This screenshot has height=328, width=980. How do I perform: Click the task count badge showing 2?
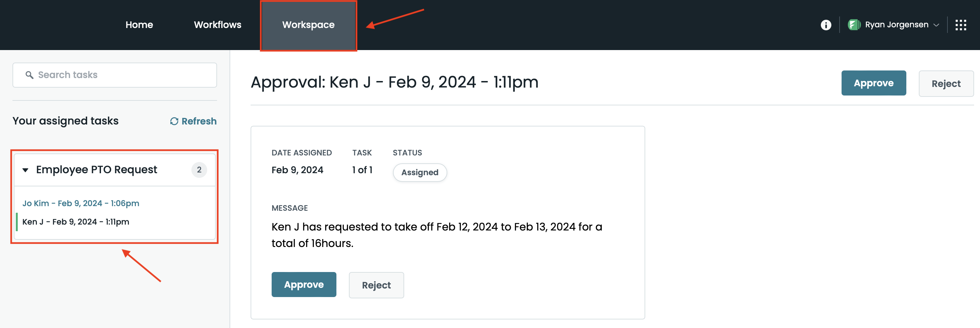pos(199,170)
